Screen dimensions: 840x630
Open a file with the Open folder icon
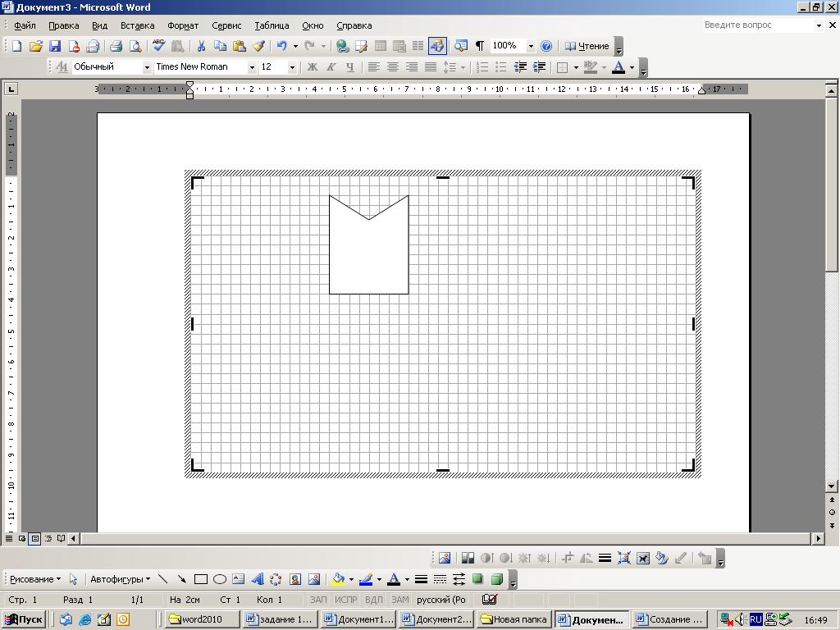tap(35, 46)
